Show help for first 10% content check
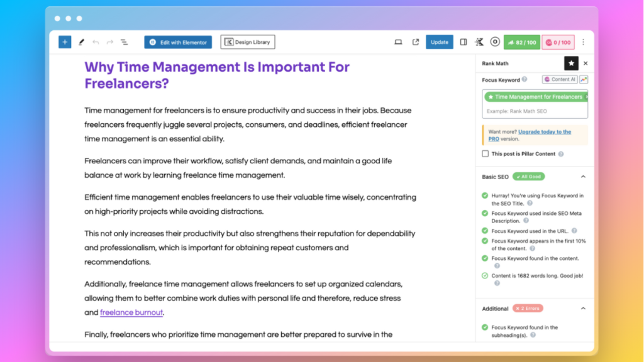The height and width of the screenshot is (362, 644). click(x=532, y=248)
